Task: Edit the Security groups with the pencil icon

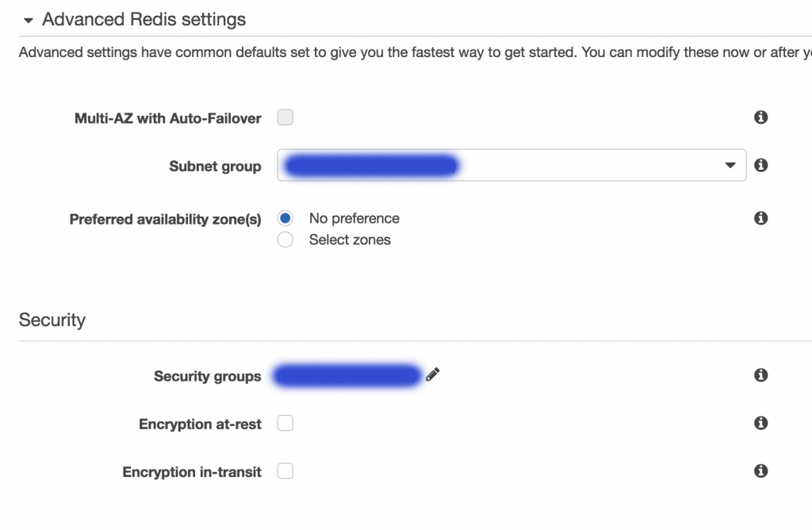Action: pos(432,374)
